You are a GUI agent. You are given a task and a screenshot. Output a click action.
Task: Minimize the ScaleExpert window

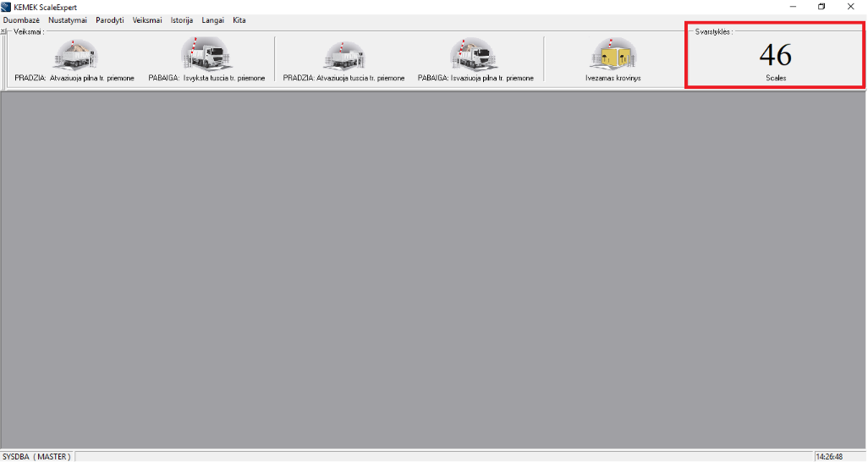click(791, 7)
